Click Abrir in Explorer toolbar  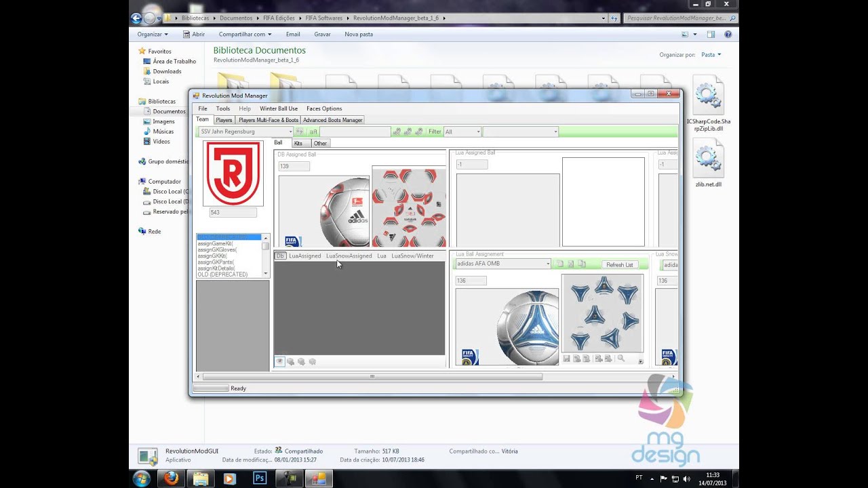194,34
